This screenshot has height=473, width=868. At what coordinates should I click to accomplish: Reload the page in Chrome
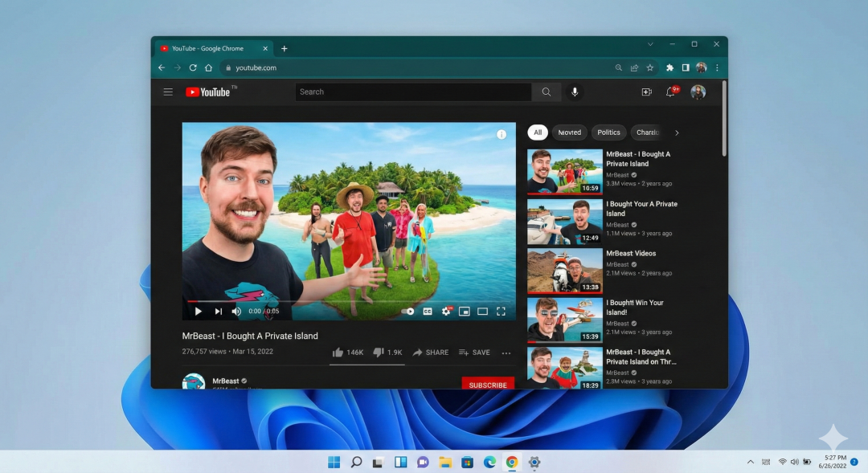(193, 67)
